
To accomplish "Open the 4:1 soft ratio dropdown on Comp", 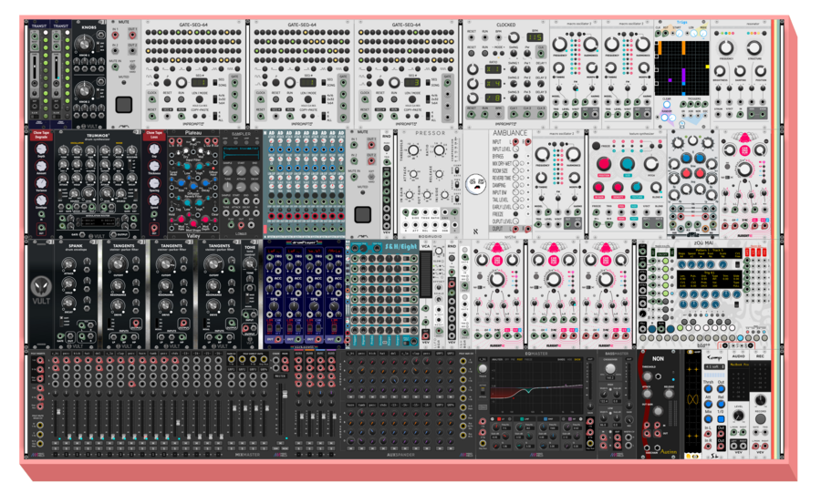I will [x=713, y=367].
